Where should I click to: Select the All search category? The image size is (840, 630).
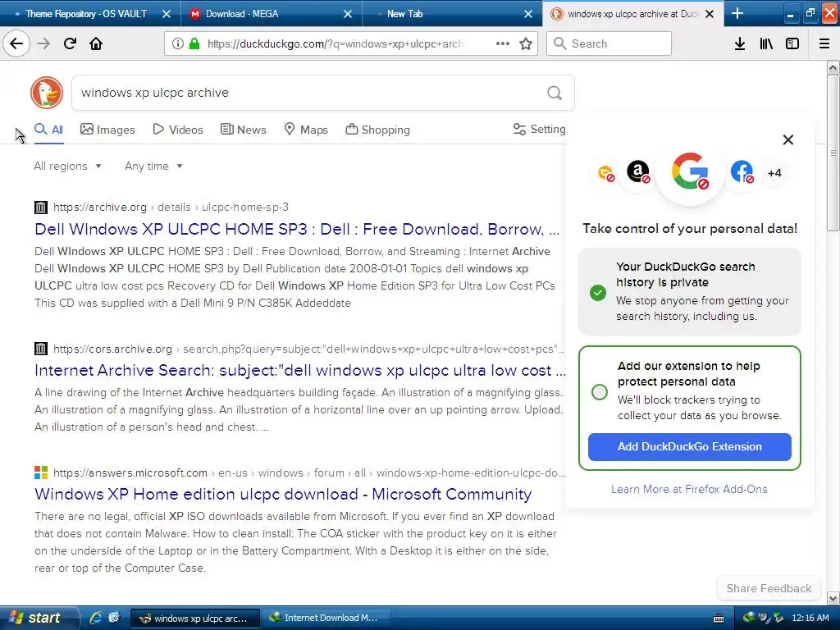[48, 130]
